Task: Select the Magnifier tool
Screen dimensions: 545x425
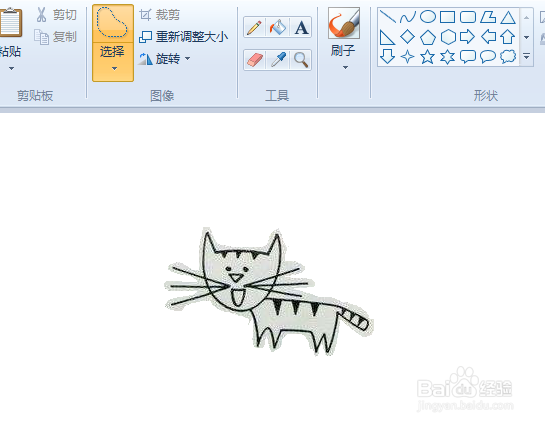Action: 301,60
